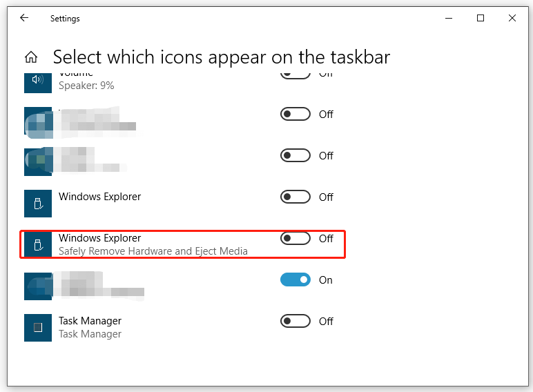The image size is (533, 392).
Task: Toggle the blurred row directly above the first Windows Explorer
Action: 295,155
